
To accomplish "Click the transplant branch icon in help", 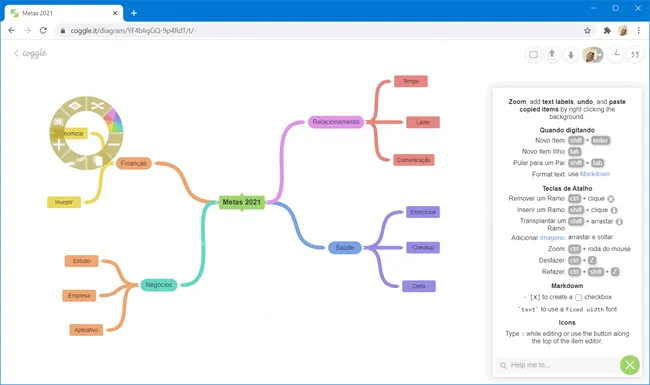I will tap(619, 222).
